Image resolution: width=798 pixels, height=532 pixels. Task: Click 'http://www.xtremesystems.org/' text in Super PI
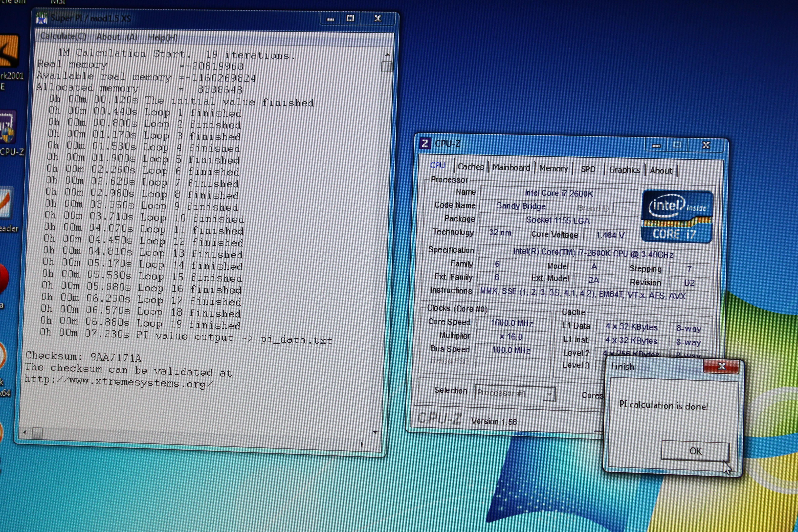tap(119, 383)
